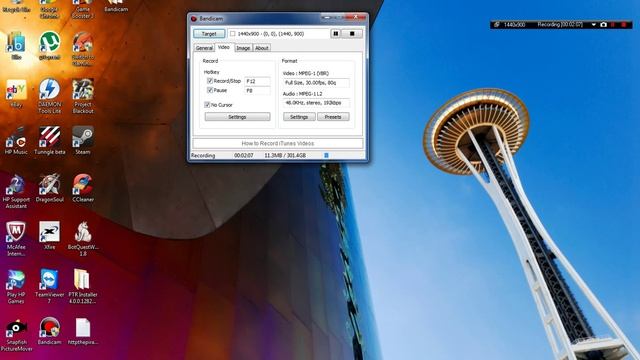Click the 00:02:07 timer in Bandicam status bar
This screenshot has width=640, height=360.
244,156
